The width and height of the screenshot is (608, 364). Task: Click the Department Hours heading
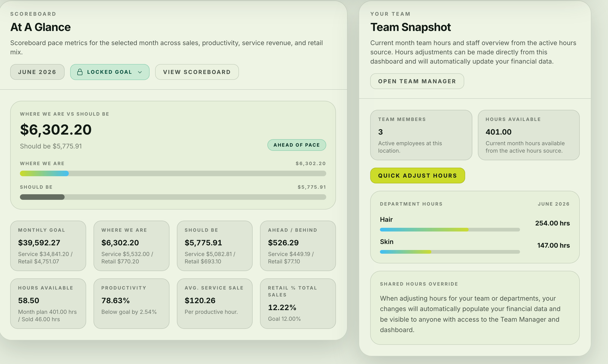point(411,204)
